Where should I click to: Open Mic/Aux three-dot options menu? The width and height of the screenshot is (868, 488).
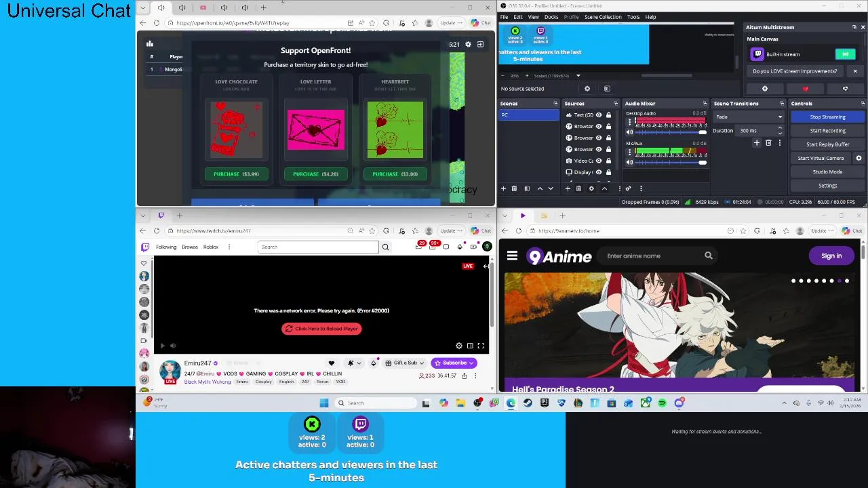coord(629,152)
